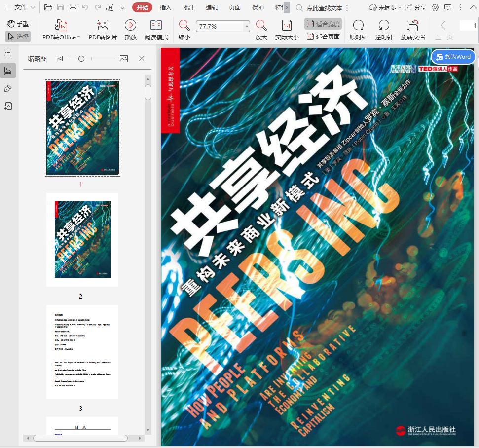Click the thumbnail panel horizontal scrollbar
The height and width of the screenshot is (448, 479).
click(x=80, y=438)
